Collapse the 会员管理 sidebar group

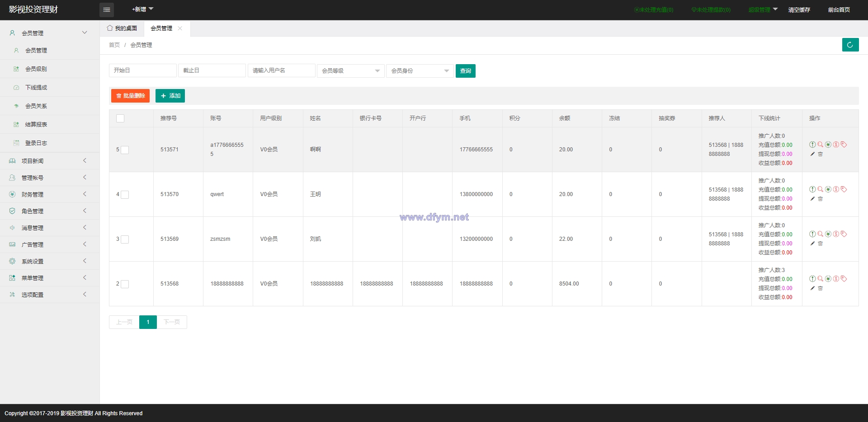pos(50,33)
